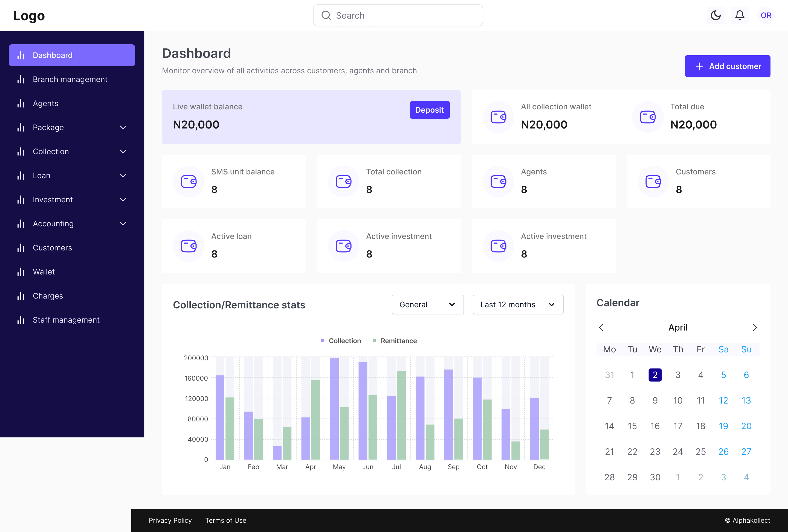Expand the Package submenu chevron
The image size is (788, 532).
coord(123,127)
